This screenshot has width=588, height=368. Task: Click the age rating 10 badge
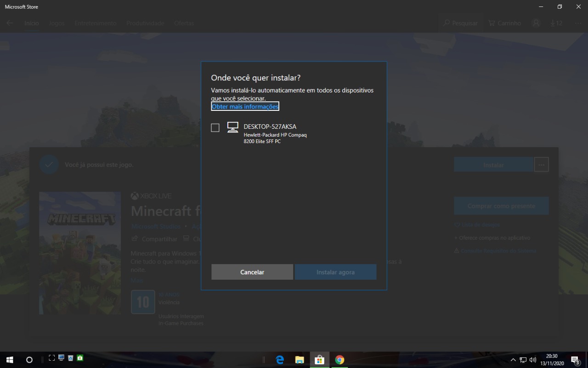[143, 302]
